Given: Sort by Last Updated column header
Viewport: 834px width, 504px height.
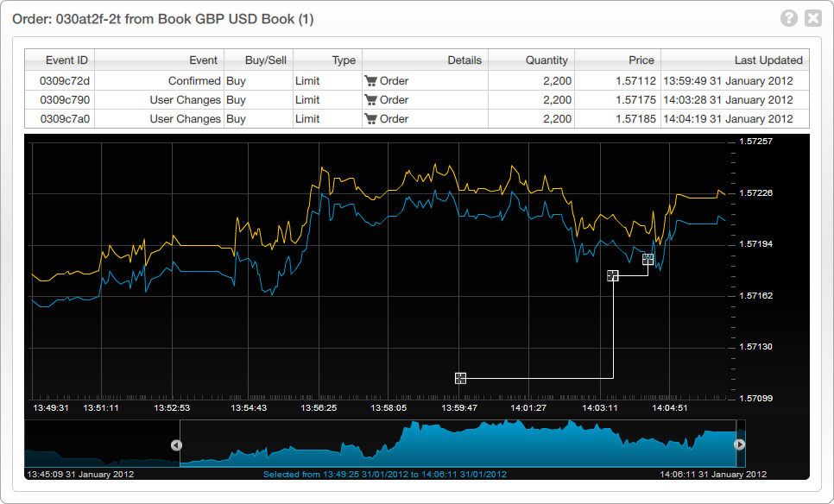Looking at the screenshot, I should point(735,60).
